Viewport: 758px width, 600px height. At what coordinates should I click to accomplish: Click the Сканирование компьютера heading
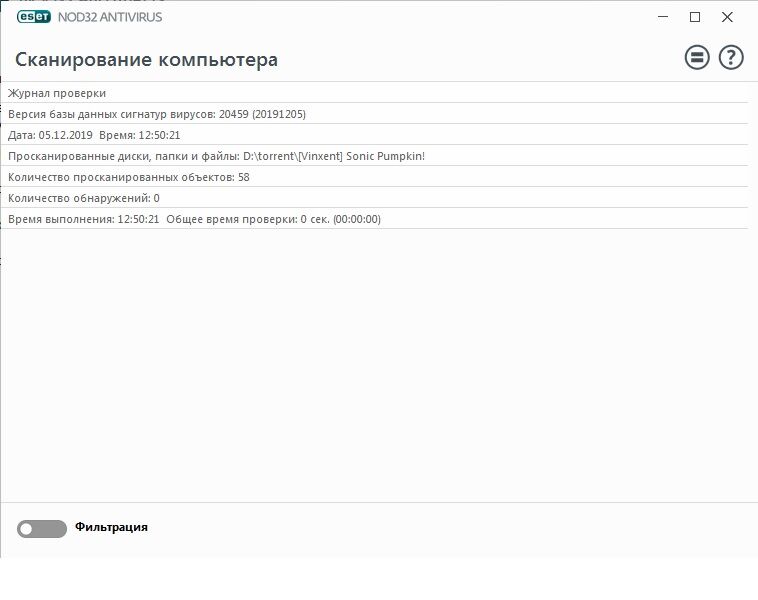[x=146, y=59]
